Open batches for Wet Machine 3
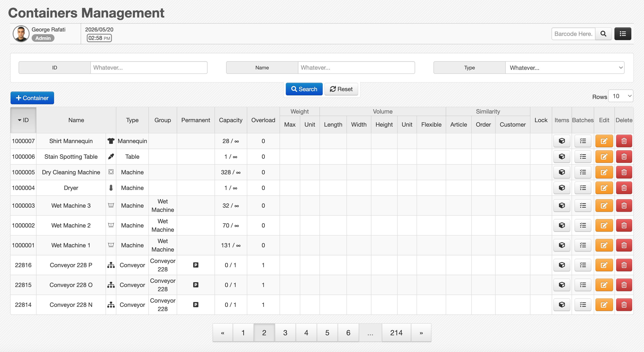This screenshot has width=644, height=352. tap(583, 206)
